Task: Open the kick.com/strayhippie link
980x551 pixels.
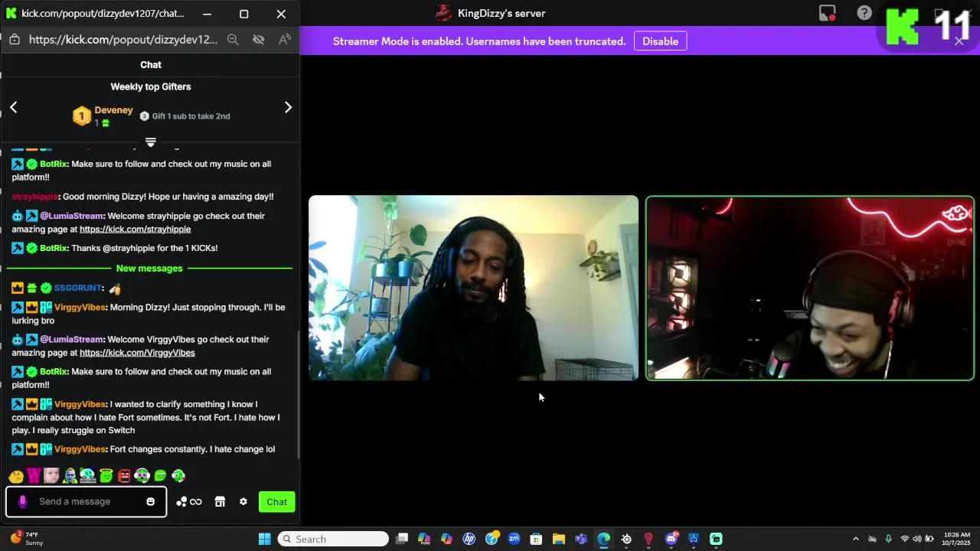Action: pos(136,230)
